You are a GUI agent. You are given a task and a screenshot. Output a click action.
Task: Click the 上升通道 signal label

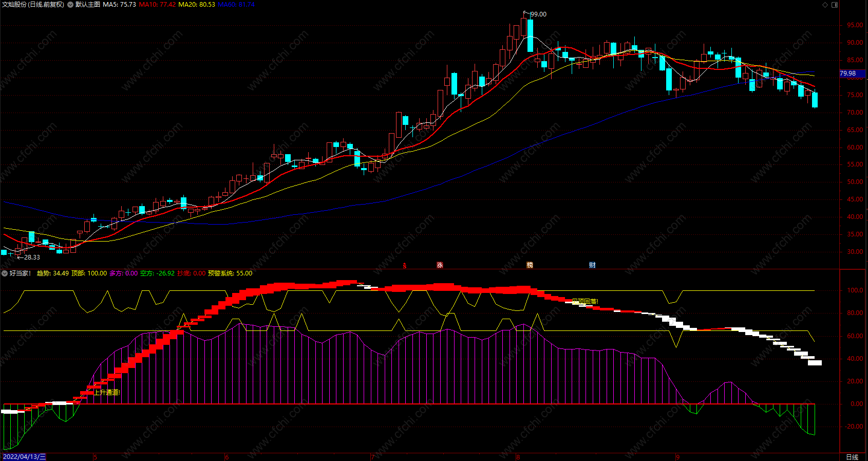point(107,393)
